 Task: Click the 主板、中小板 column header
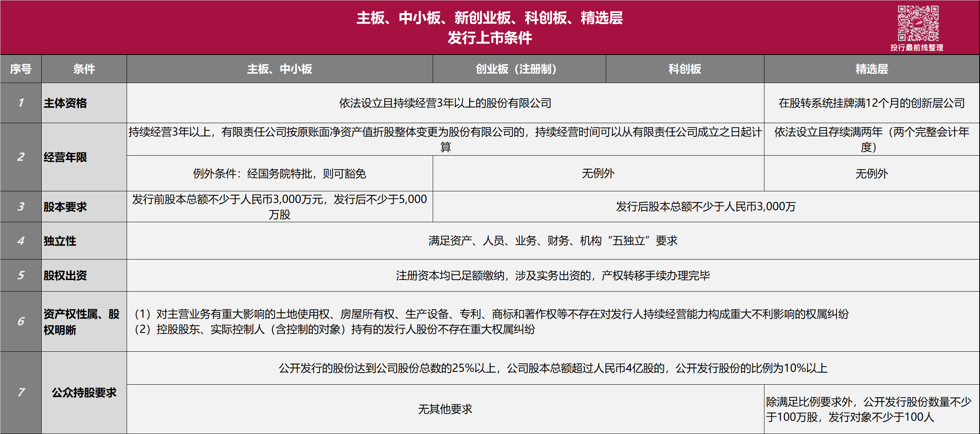[x=280, y=69]
